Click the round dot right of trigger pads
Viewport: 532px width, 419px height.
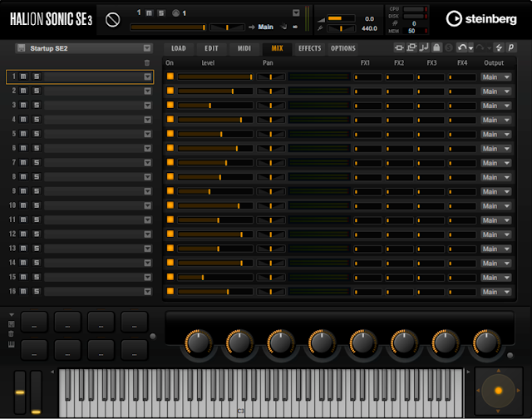click(x=153, y=336)
